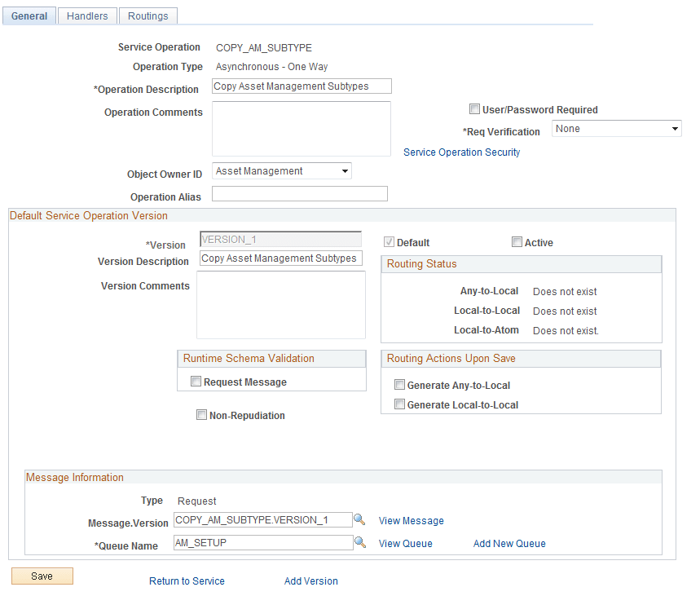The height and width of the screenshot is (596, 700).
Task: Open the Message.Version lookup magnifying glass
Action: tap(361, 519)
